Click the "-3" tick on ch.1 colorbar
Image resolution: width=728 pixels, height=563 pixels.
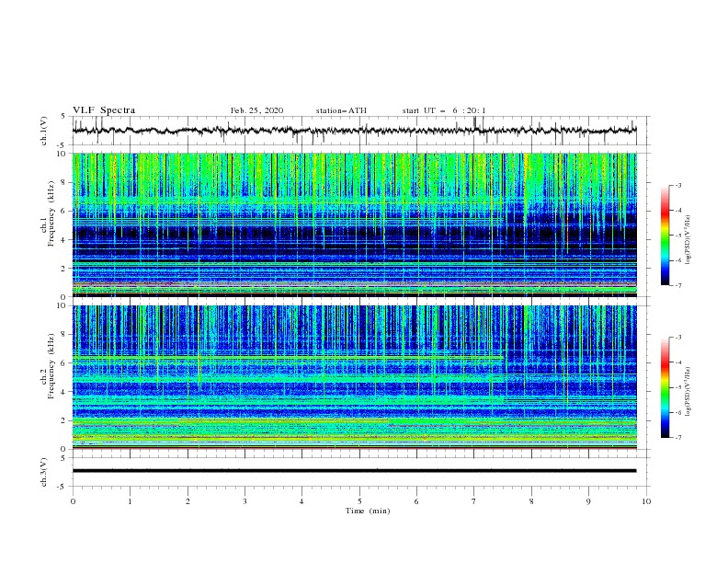678,185
